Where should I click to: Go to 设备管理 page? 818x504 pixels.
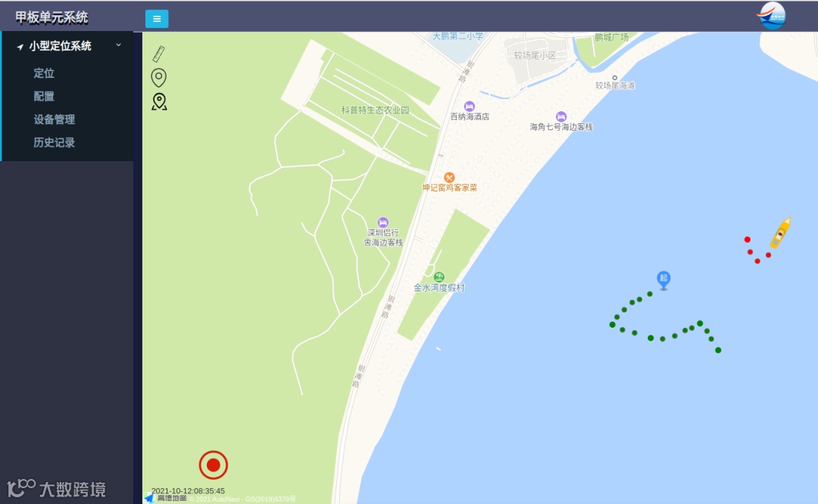pyautogui.click(x=55, y=120)
